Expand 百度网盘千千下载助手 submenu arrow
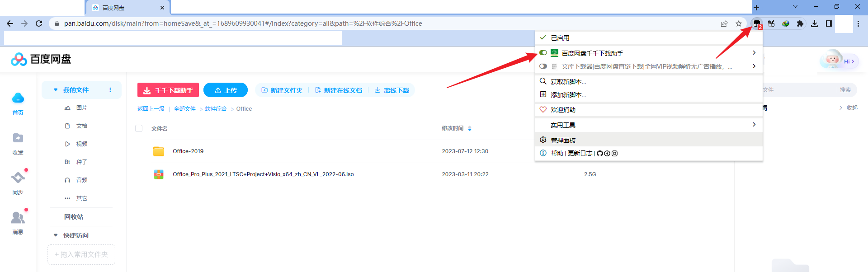868x272 pixels. click(x=754, y=53)
